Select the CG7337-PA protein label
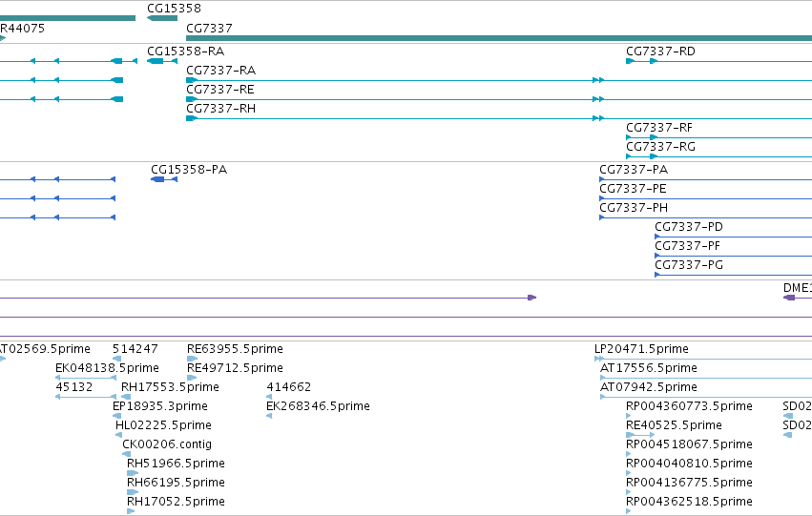 click(634, 170)
